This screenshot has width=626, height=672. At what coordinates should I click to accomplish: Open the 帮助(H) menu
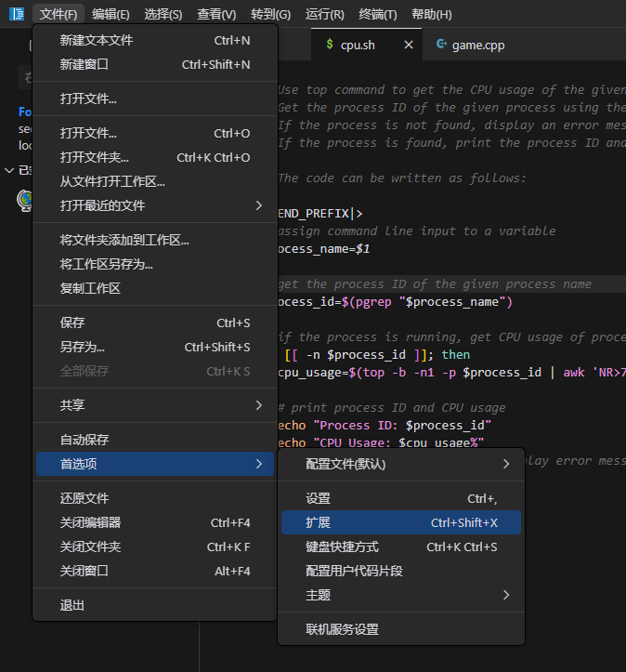point(432,14)
